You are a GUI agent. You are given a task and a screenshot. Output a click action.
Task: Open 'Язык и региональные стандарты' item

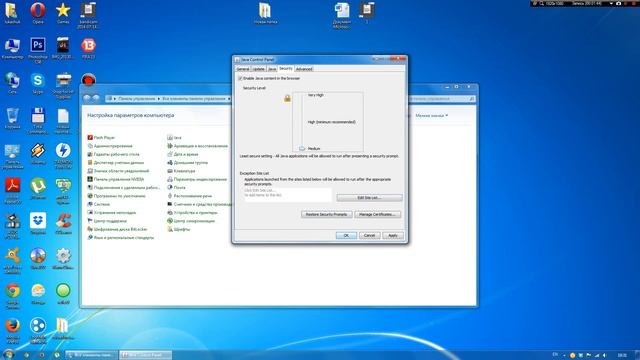click(121, 238)
